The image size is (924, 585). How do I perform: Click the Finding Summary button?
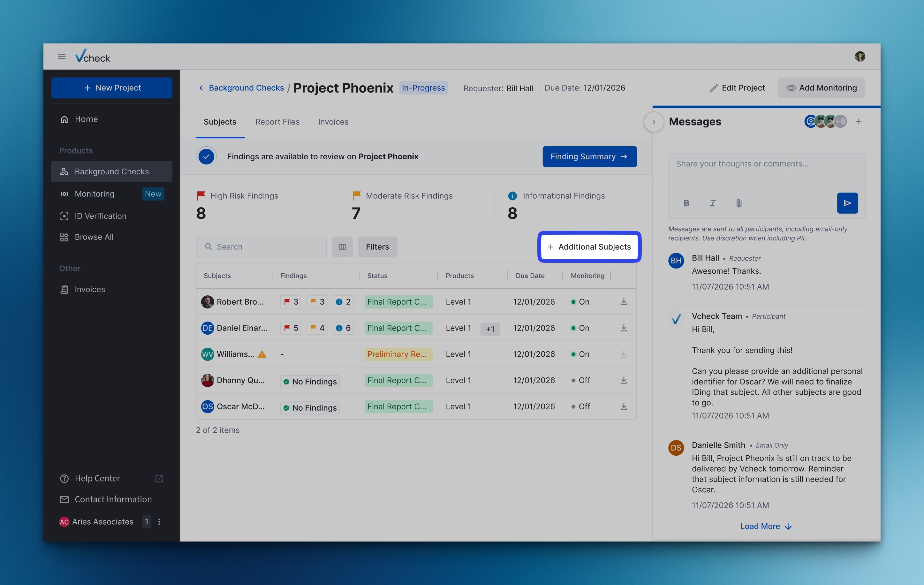(589, 156)
